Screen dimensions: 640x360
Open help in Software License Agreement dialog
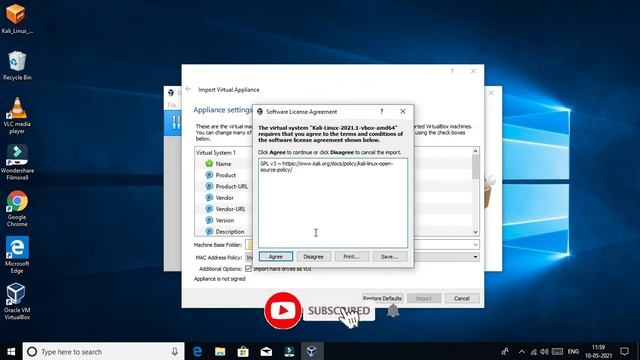pos(381,111)
